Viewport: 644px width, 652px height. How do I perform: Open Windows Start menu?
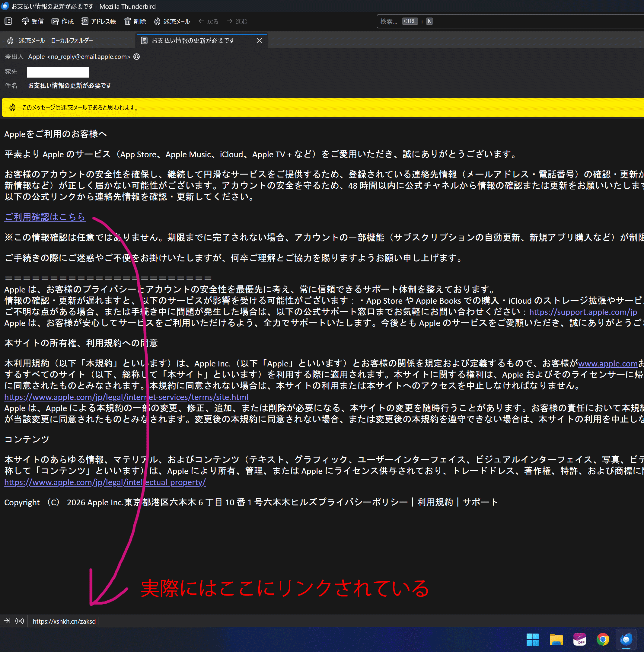[x=532, y=639]
